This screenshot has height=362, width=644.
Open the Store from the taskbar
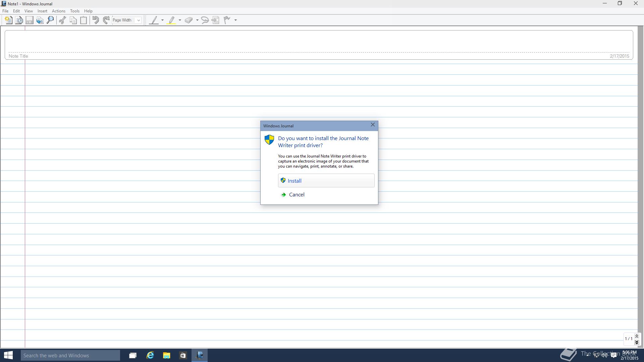tap(183, 355)
